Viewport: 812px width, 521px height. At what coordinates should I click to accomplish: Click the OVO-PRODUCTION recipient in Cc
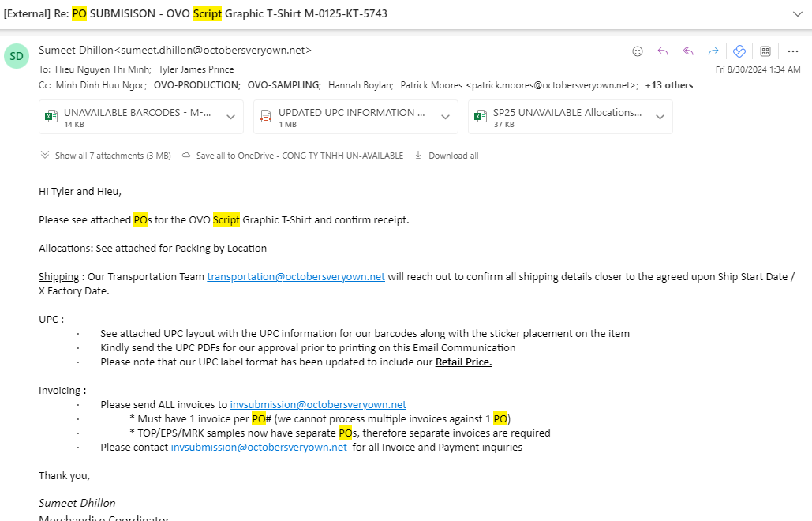pos(196,85)
